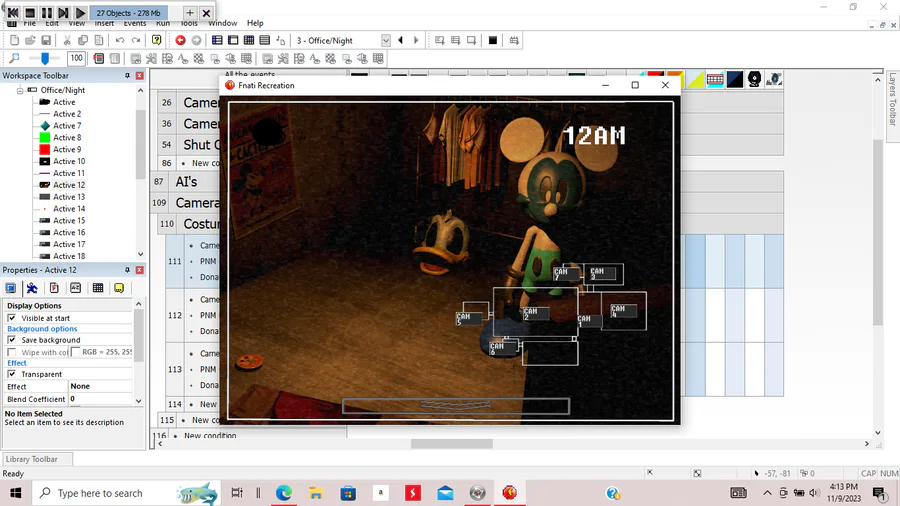
Task: Click the plus button in run bar
Action: (x=189, y=12)
